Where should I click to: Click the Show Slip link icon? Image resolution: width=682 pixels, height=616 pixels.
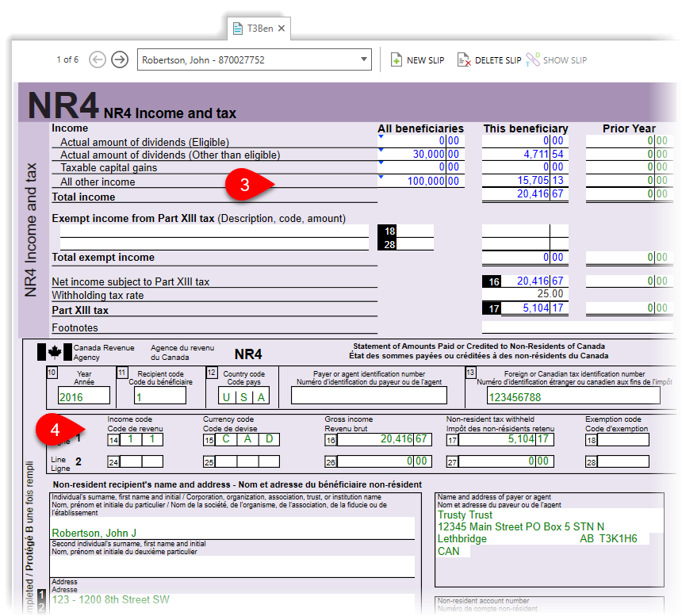pos(533,59)
